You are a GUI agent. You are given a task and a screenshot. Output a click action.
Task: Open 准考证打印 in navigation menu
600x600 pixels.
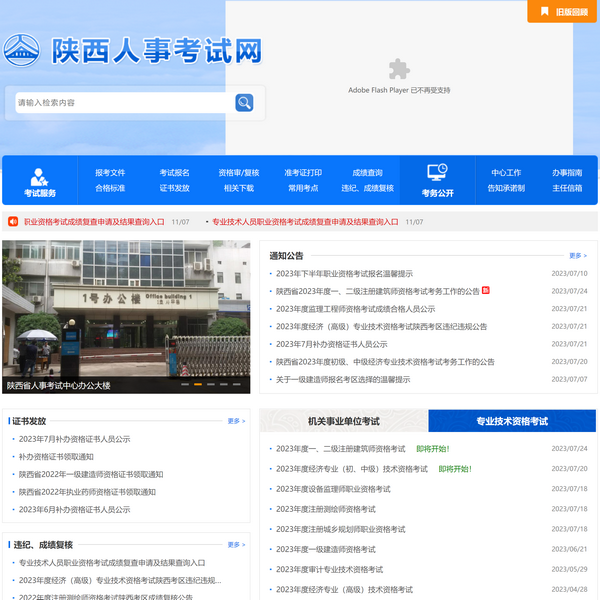(x=303, y=172)
